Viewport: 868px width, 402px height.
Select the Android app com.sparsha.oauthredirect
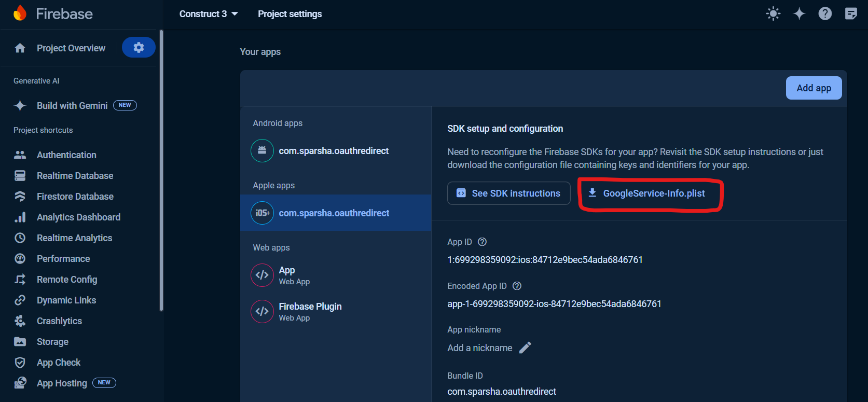(x=333, y=151)
